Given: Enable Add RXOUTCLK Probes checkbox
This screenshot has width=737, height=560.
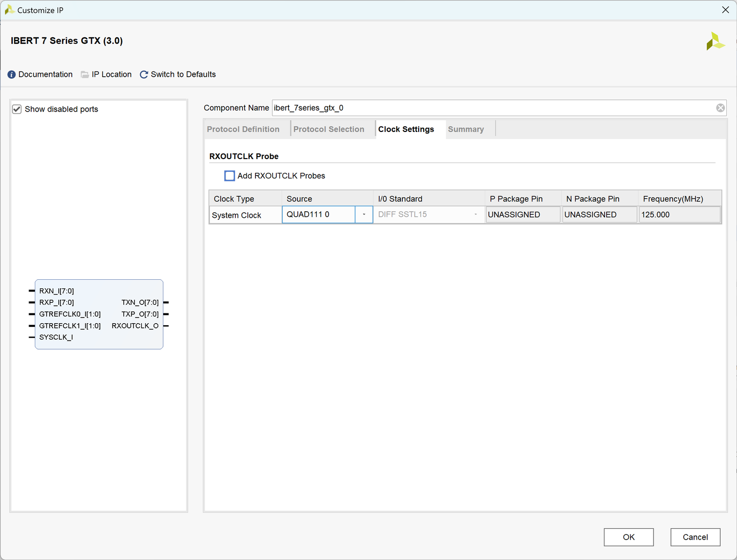Looking at the screenshot, I should (230, 176).
